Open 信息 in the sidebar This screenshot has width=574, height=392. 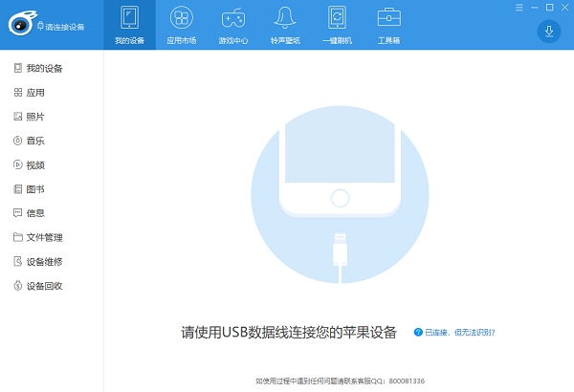(34, 213)
